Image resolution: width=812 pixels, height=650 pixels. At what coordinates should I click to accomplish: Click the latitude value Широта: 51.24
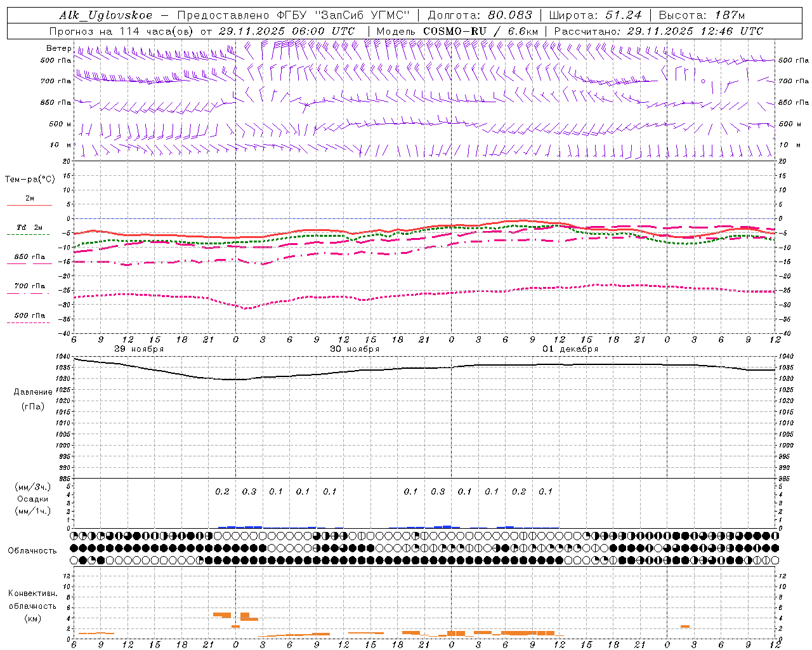click(595, 15)
